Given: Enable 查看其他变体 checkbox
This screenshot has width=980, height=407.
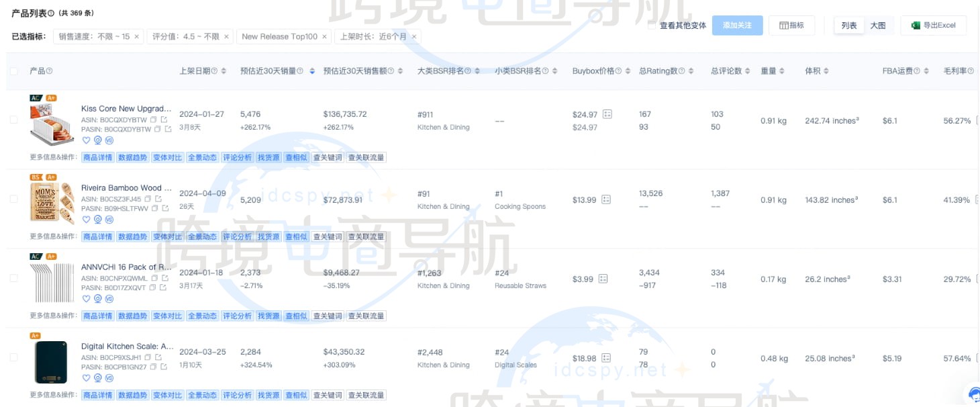Looking at the screenshot, I should pos(650,26).
